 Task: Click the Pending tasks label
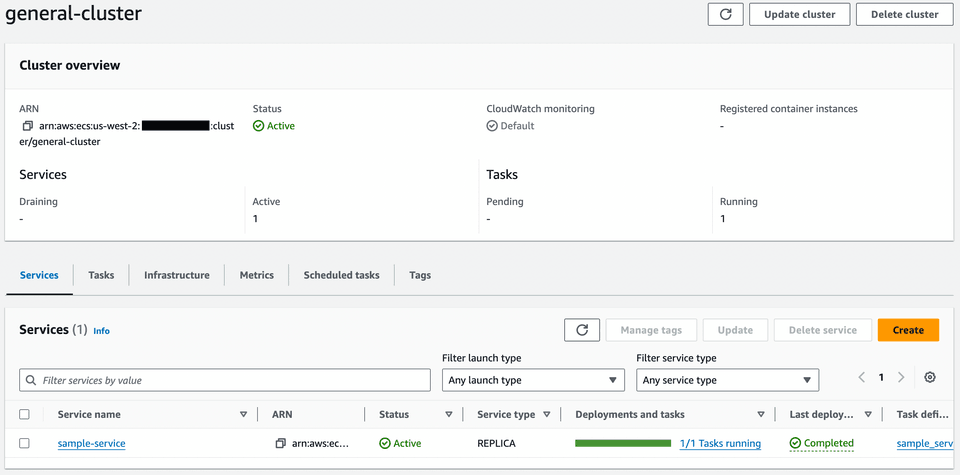coord(505,201)
